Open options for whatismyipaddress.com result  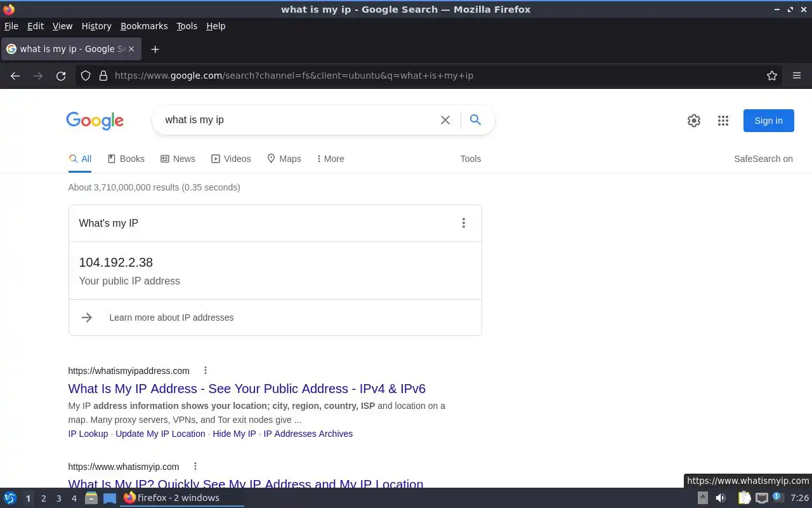pyautogui.click(x=205, y=370)
